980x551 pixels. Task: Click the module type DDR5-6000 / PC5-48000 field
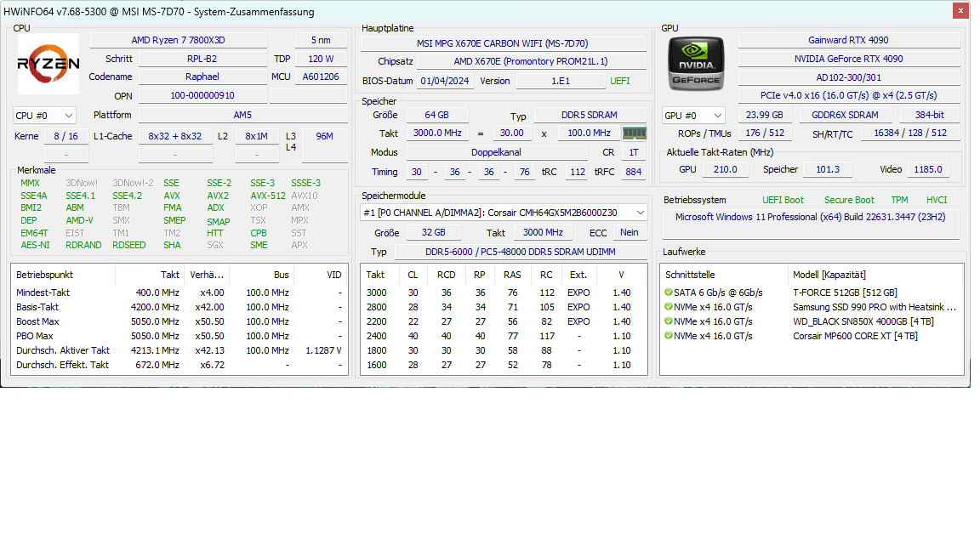[520, 252]
